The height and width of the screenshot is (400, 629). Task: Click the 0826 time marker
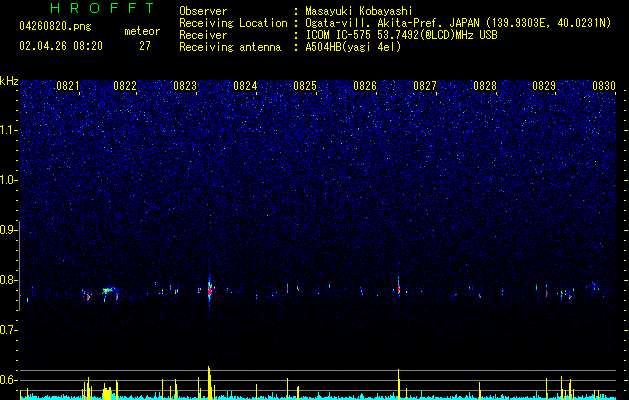coord(365,86)
